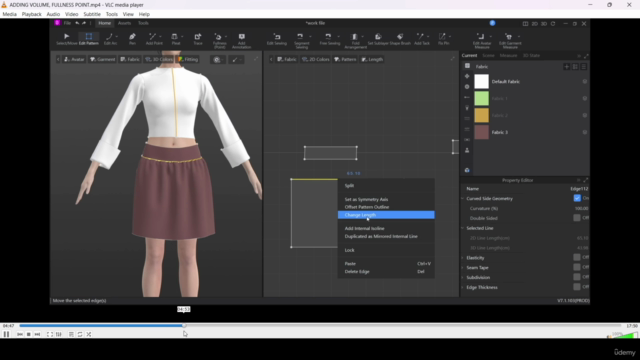Click the Pattern button in 2D view
The height and width of the screenshot is (360, 640).
pos(345,60)
